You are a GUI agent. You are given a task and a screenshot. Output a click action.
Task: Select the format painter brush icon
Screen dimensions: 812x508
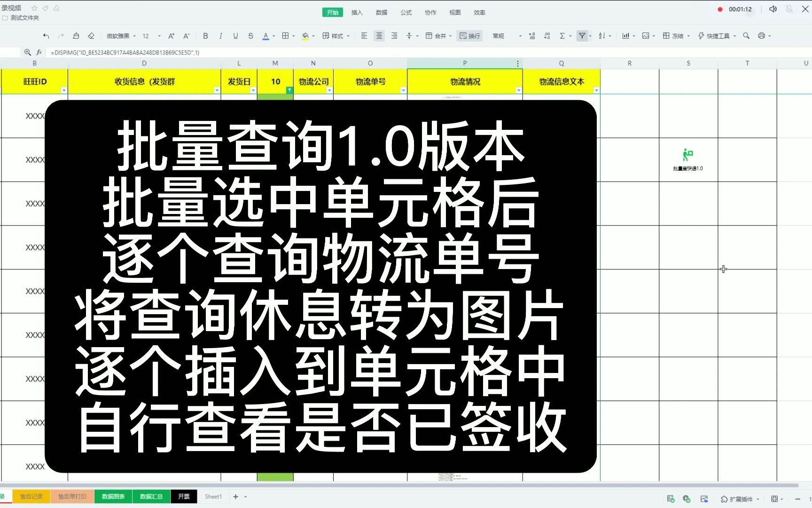[76, 36]
